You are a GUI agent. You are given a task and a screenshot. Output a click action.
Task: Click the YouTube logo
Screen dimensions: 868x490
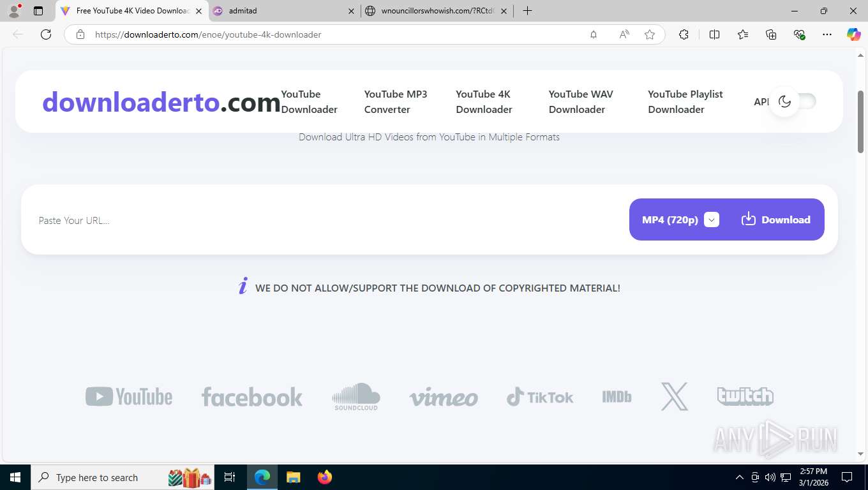tap(129, 396)
